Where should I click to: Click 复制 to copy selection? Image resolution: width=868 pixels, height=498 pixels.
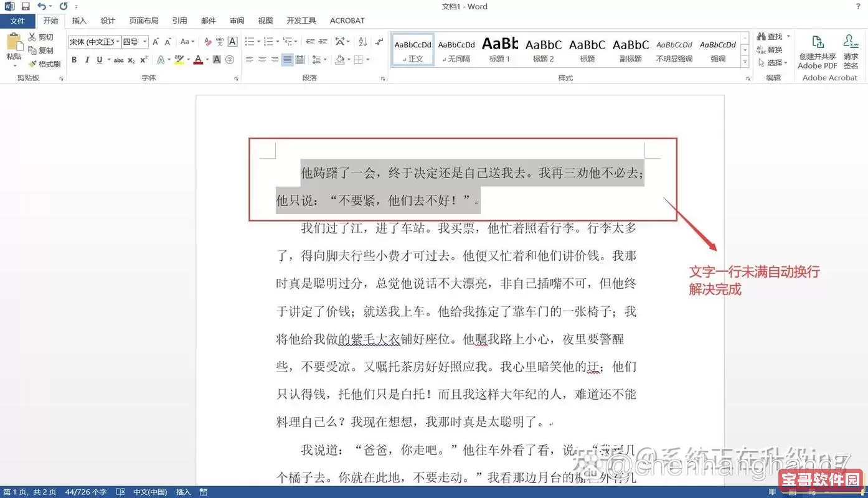pyautogui.click(x=42, y=50)
